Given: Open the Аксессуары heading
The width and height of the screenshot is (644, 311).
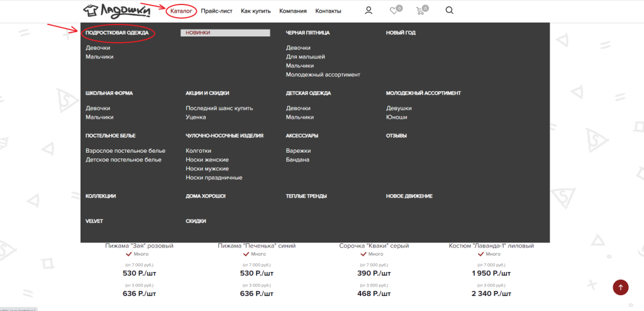Looking at the screenshot, I should [303, 136].
